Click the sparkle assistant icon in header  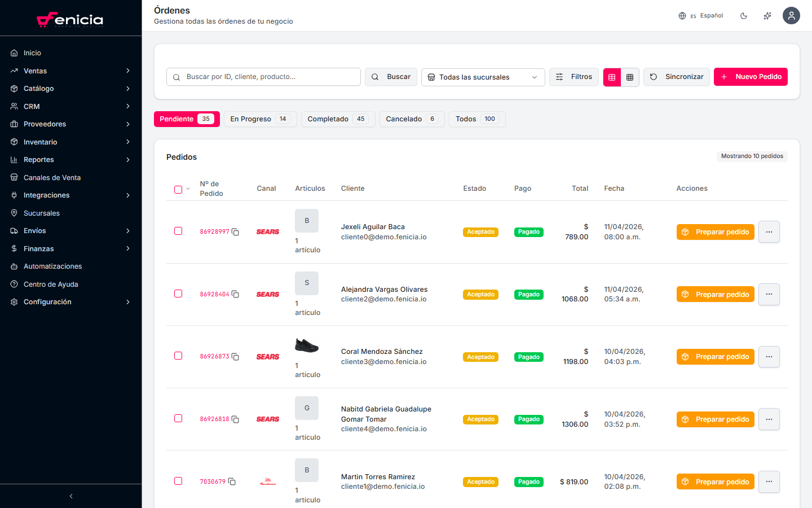point(767,16)
